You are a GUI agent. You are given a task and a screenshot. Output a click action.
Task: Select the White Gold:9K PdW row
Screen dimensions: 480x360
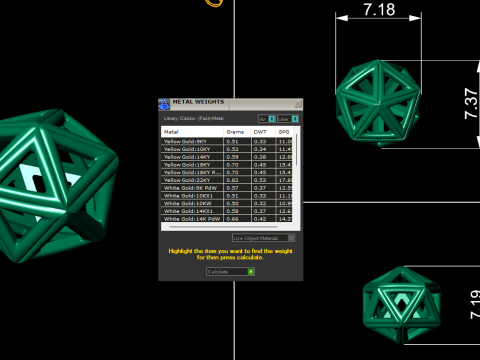227,188
